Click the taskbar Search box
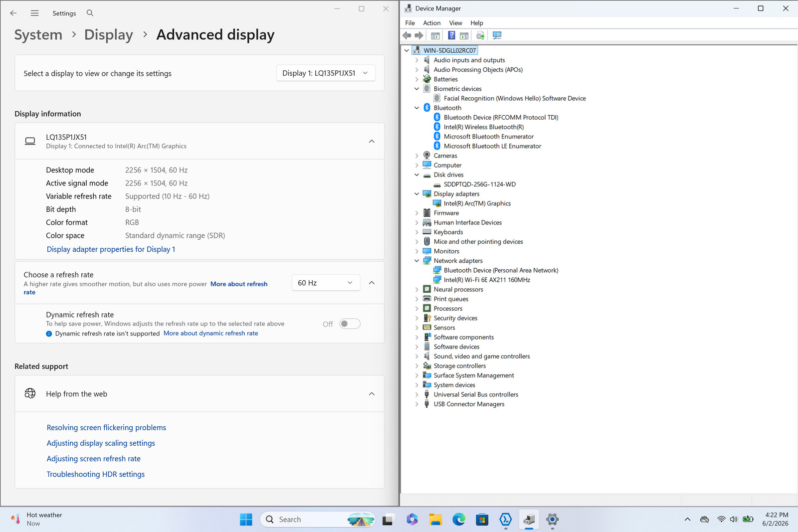This screenshot has height=532, width=798. pyautogui.click(x=318, y=520)
